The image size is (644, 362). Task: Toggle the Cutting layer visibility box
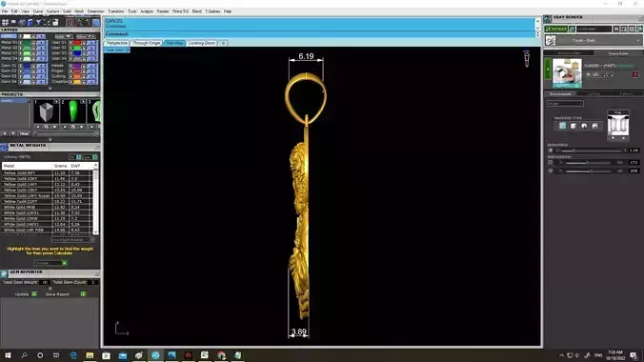71,76
